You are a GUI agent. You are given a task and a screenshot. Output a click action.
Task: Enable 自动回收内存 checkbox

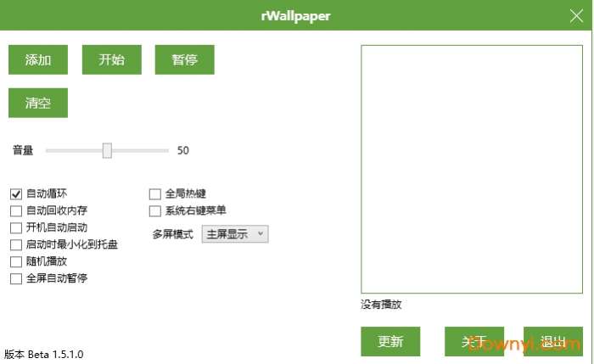16,211
